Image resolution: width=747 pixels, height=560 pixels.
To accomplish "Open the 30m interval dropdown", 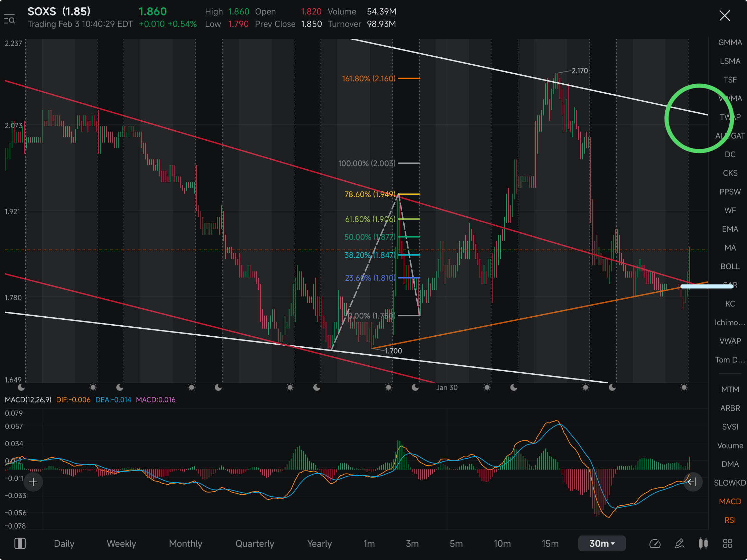I will pyautogui.click(x=602, y=543).
